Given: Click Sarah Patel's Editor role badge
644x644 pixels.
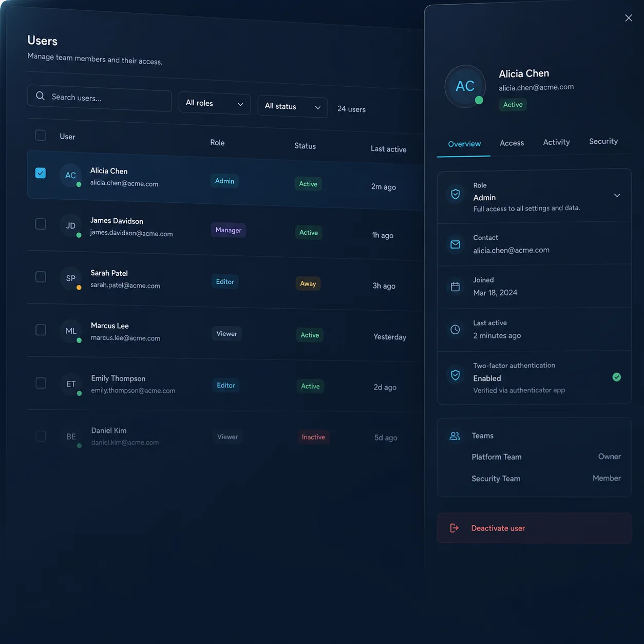Looking at the screenshot, I should click(x=225, y=281).
